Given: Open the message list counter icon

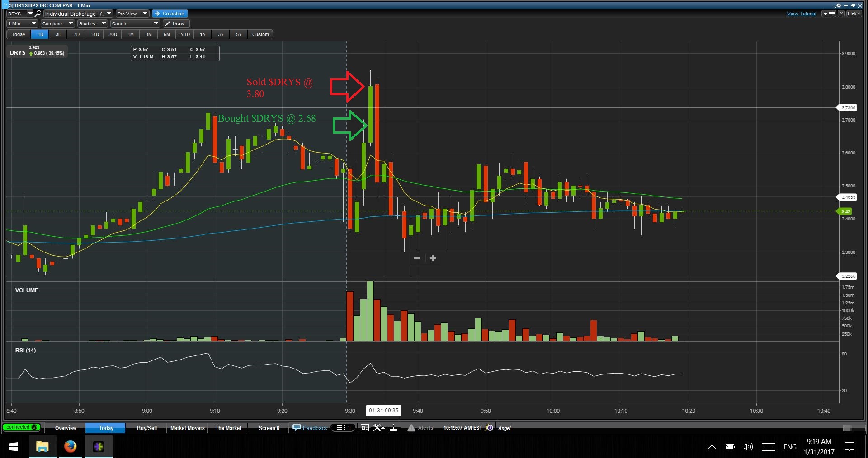Looking at the screenshot, I should click(x=344, y=428).
